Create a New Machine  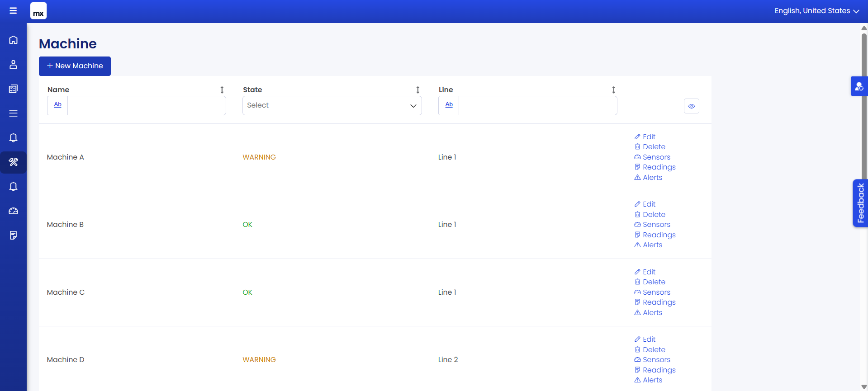(x=75, y=66)
